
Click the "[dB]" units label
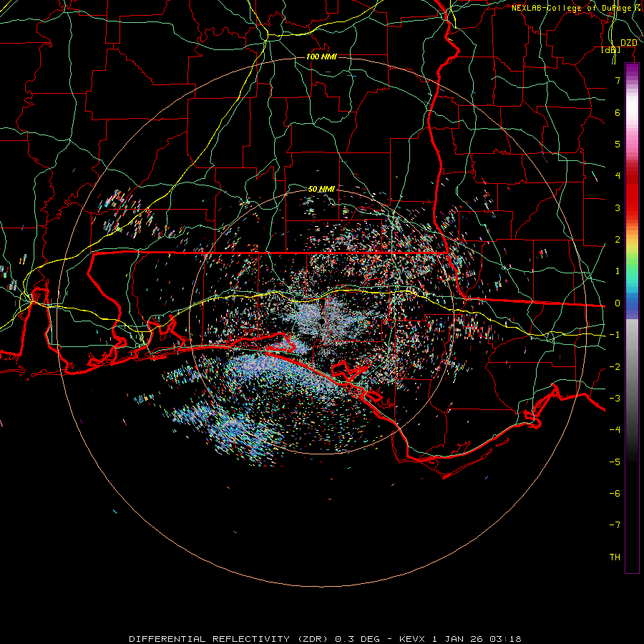tap(611, 49)
